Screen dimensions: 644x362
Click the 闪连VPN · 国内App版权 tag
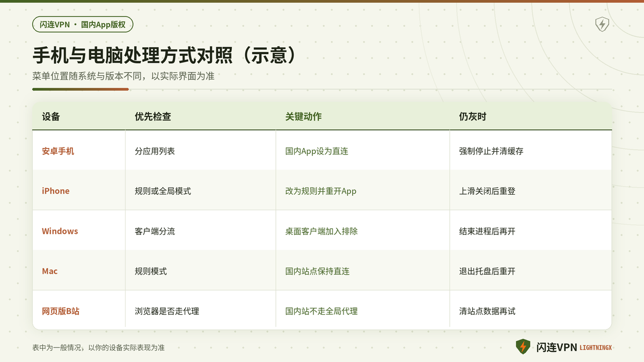(83, 24)
